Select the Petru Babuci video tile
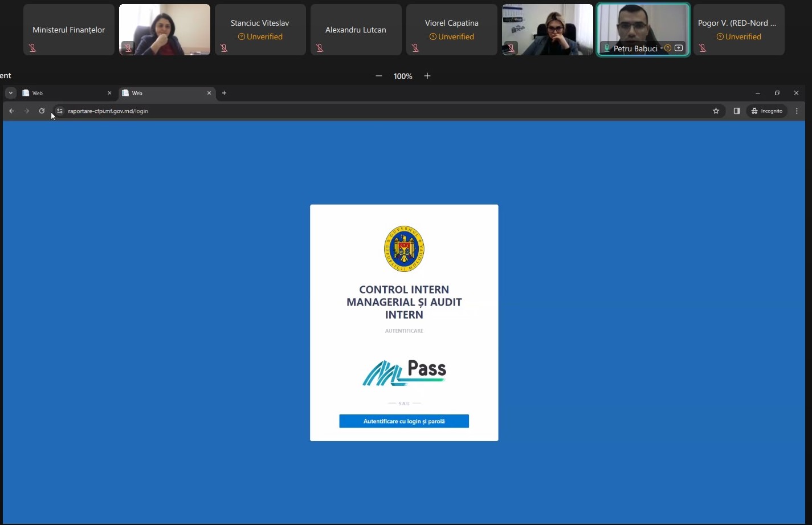Viewport: 812px width, 525px height. (x=643, y=30)
